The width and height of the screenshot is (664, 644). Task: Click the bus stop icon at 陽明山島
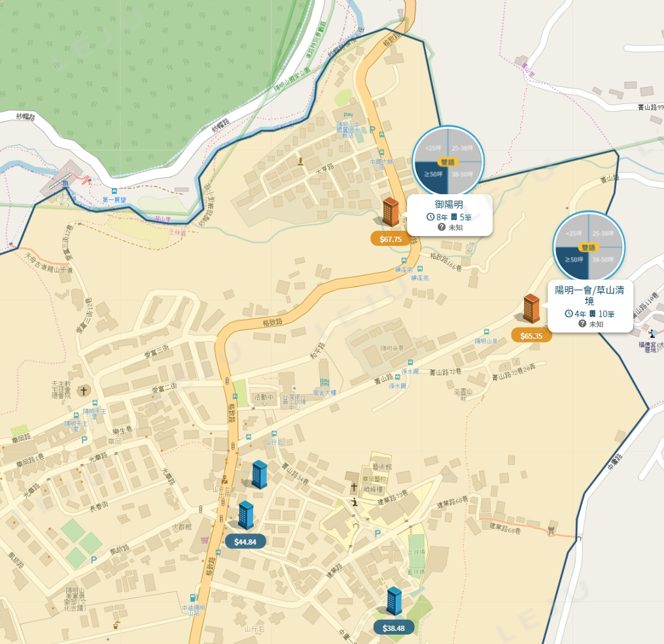[487, 333]
